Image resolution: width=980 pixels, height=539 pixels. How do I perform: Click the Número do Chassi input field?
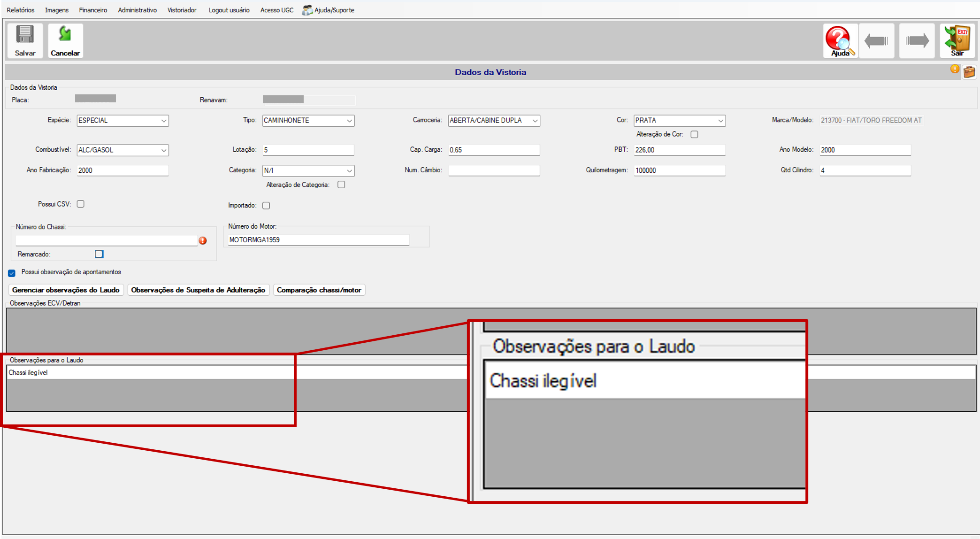(107, 240)
